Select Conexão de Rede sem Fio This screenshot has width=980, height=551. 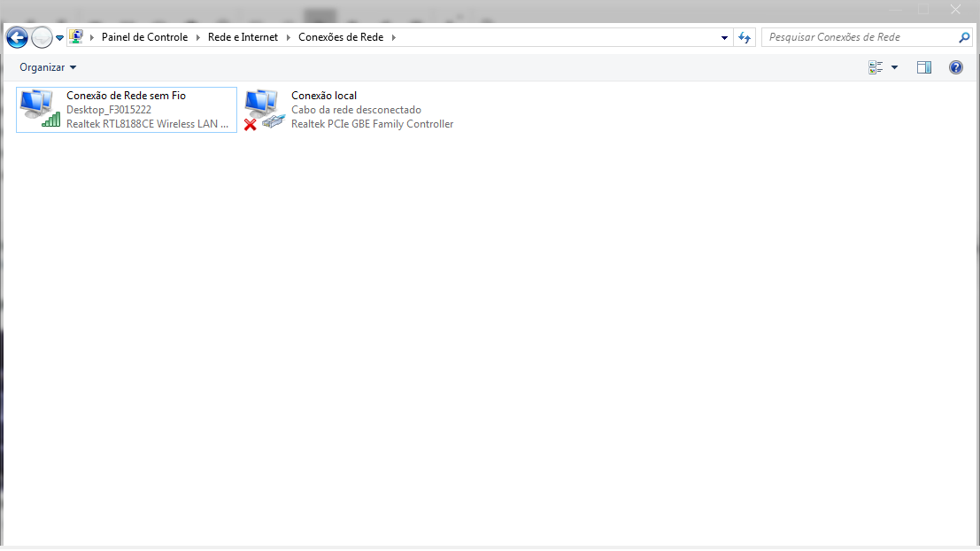127,96
